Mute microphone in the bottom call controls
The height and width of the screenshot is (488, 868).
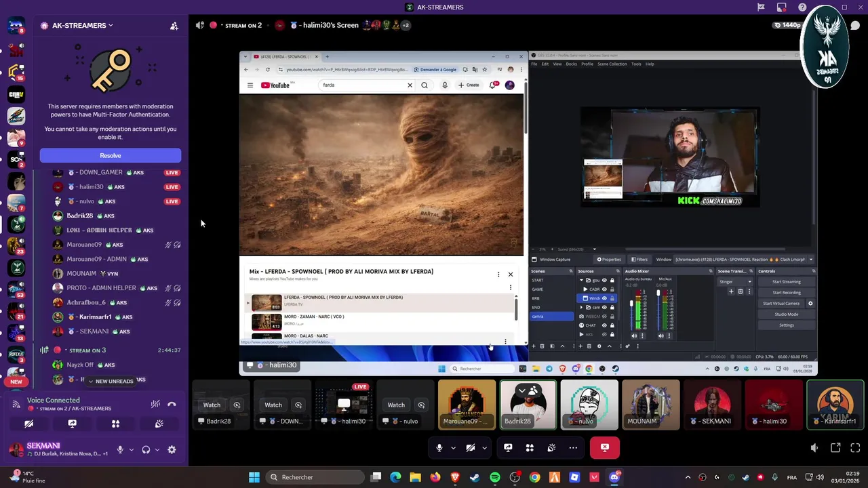pos(439,447)
